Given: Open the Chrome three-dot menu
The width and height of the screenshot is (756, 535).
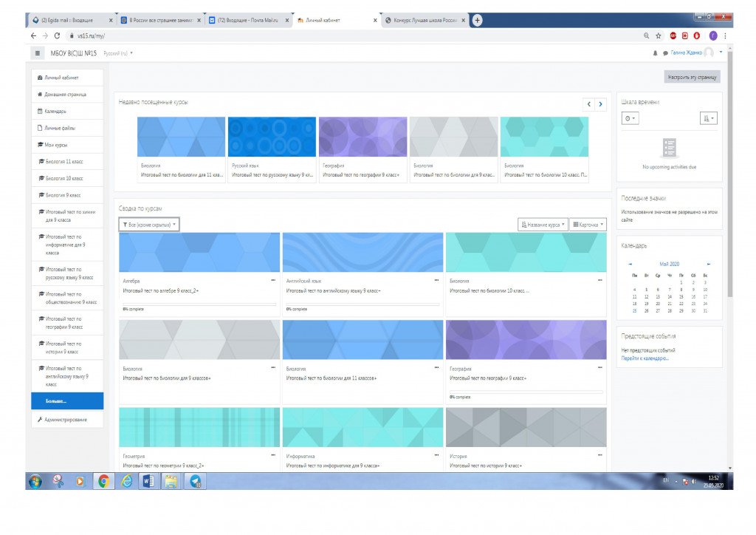Looking at the screenshot, I should pyautogui.click(x=725, y=35).
